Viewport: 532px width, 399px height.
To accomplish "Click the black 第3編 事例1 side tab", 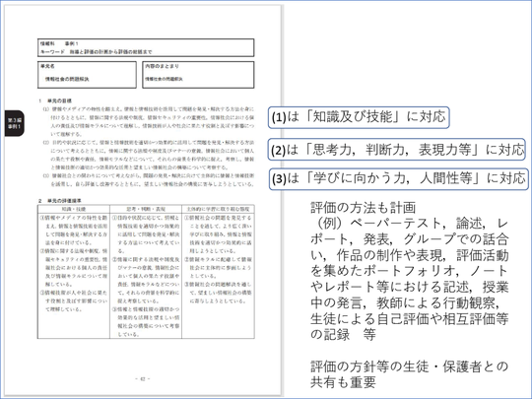I will pyautogui.click(x=14, y=123).
